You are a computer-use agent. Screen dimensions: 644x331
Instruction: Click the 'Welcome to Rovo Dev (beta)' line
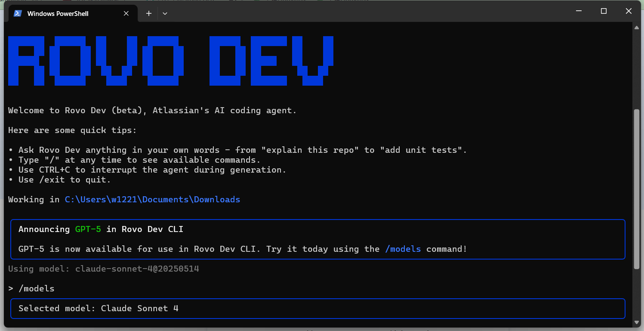click(x=152, y=110)
